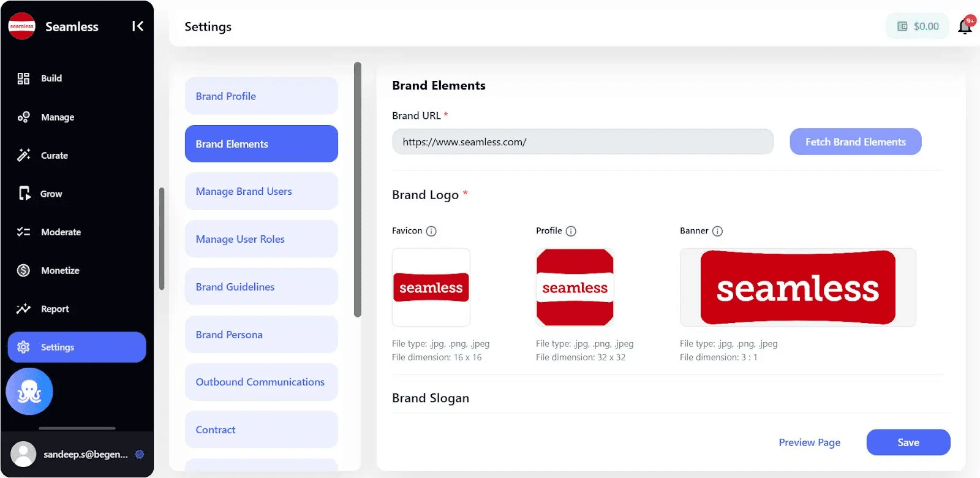Click the sandeep.s@begen... account name

point(86,454)
